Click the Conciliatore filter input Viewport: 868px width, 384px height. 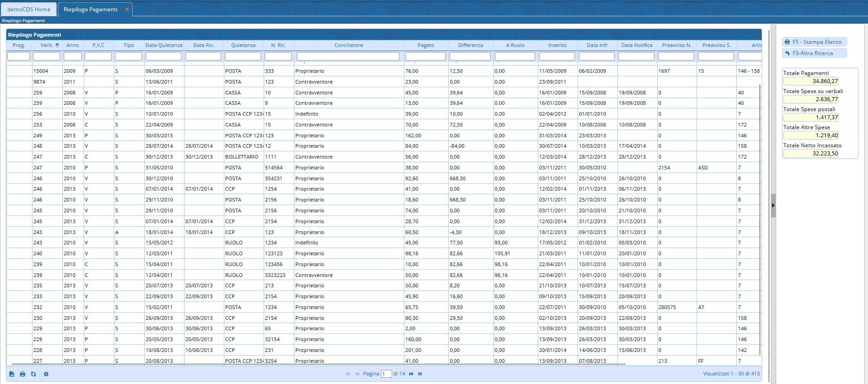coord(348,56)
